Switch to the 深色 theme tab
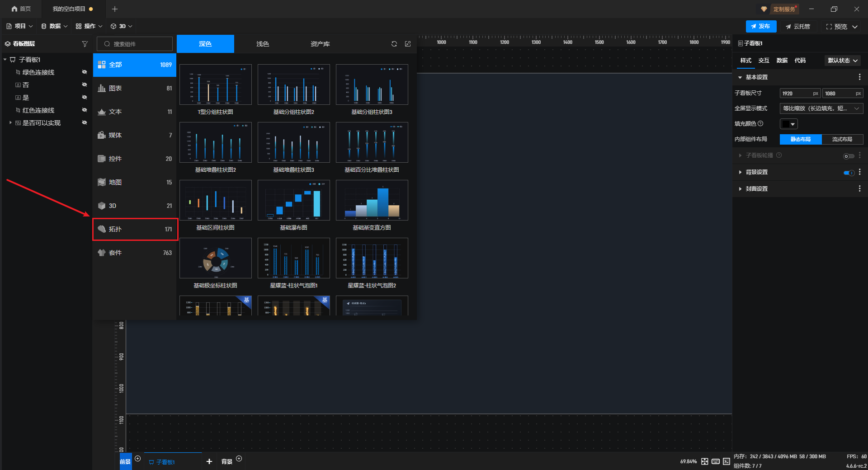Screen dimensions: 868x470 coord(205,44)
